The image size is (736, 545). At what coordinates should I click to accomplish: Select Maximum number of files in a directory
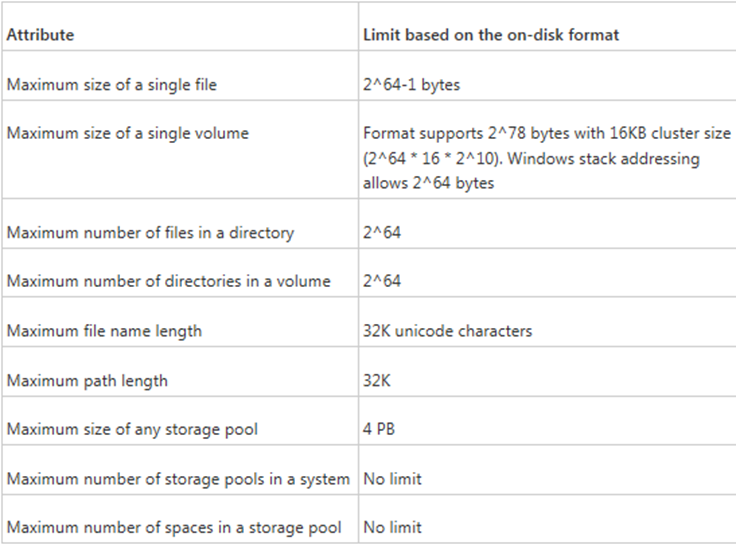[150, 233]
